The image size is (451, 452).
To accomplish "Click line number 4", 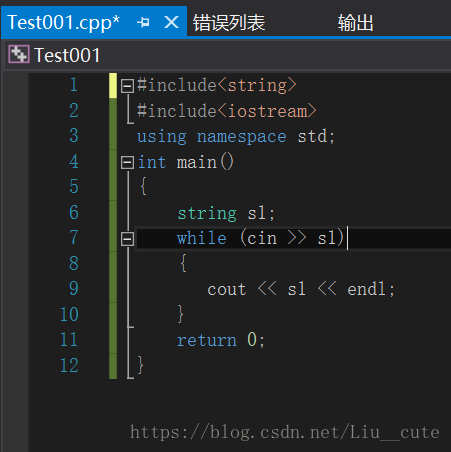I will (x=74, y=161).
